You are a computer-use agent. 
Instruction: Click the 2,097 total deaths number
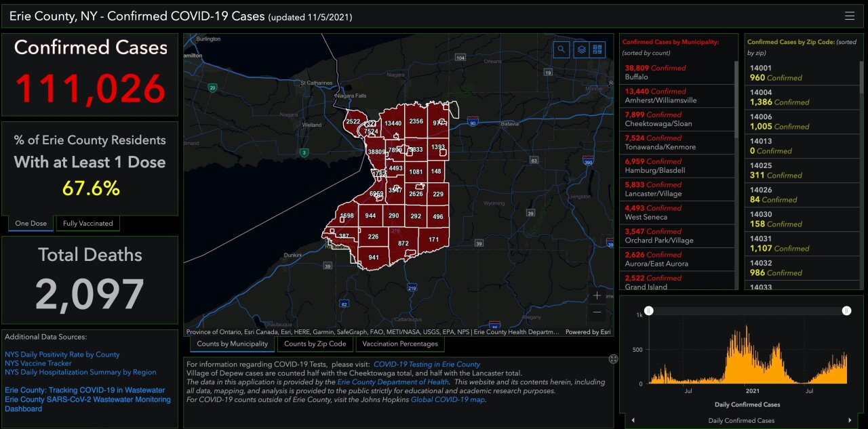90,294
